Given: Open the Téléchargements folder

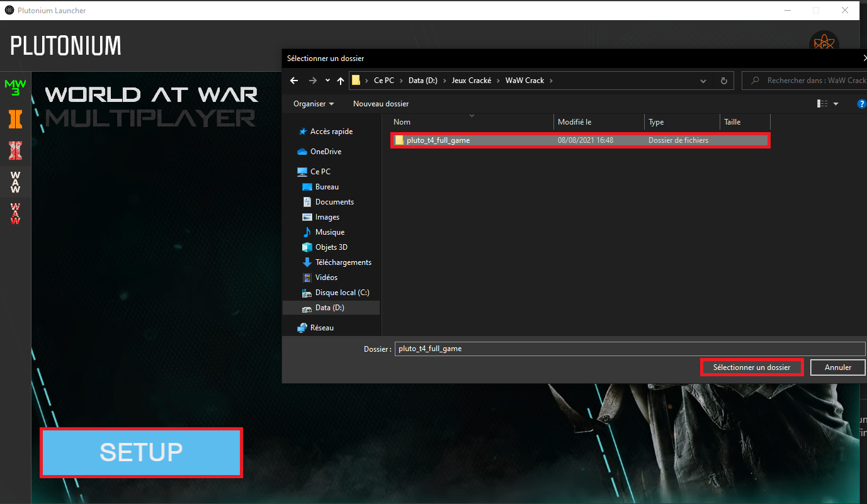Looking at the screenshot, I should pos(343,262).
